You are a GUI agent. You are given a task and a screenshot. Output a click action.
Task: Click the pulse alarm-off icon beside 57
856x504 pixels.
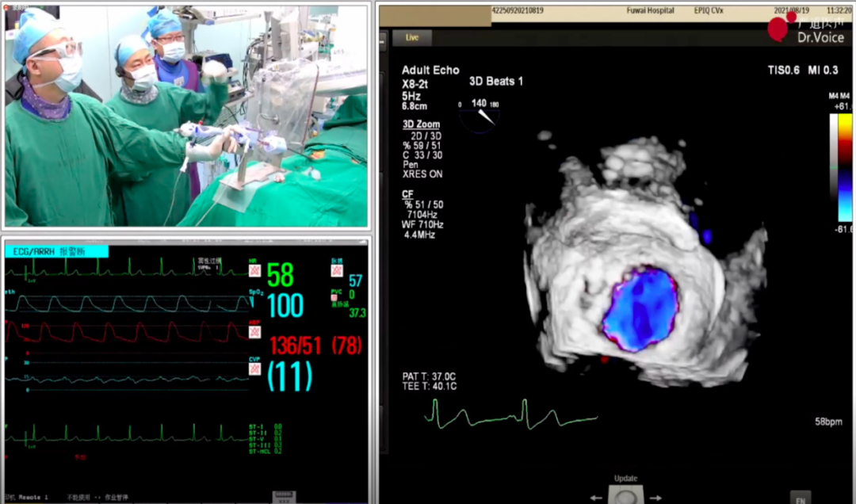point(336,271)
